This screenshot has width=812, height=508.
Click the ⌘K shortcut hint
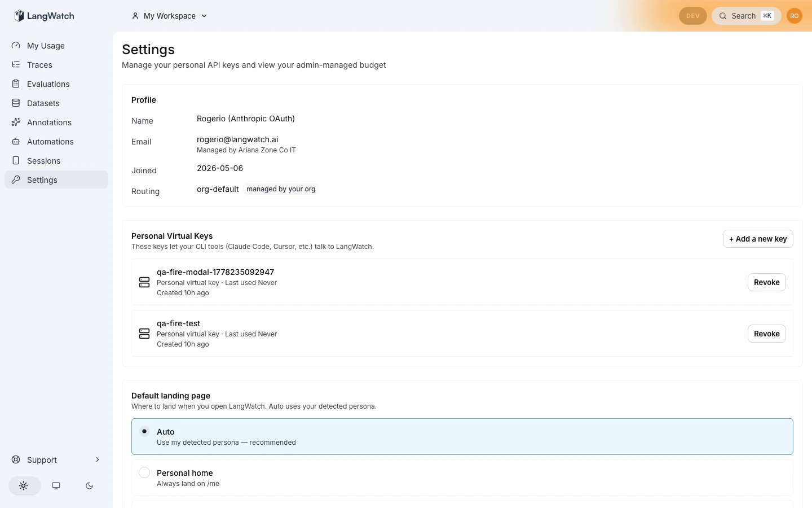pos(767,16)
